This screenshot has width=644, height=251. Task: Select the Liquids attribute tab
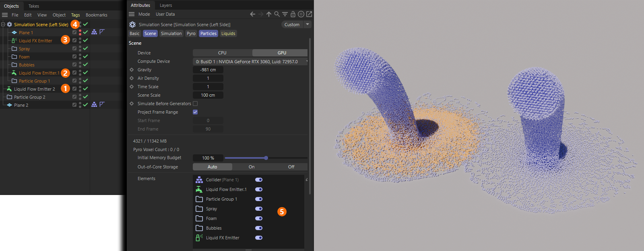228,33
